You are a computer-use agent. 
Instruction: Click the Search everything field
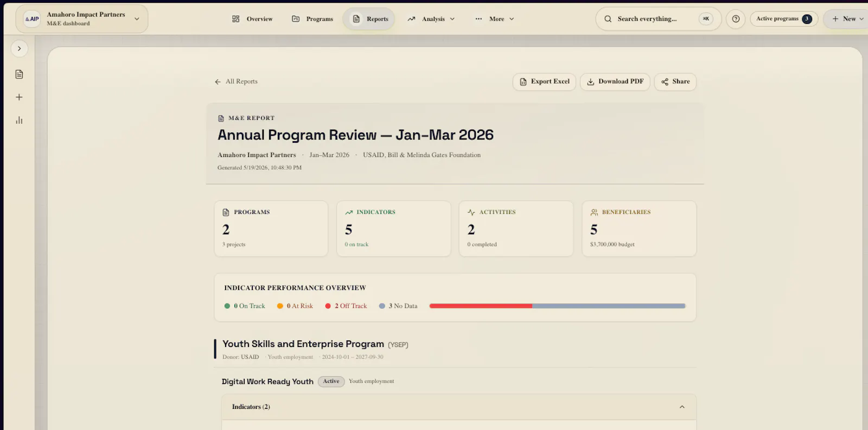point(658,19)
